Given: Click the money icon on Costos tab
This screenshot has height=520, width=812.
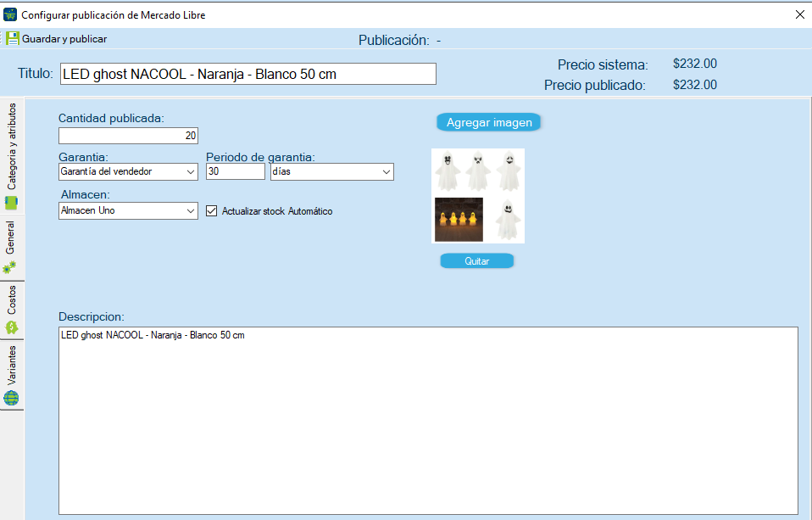Looking at the screenshot, I should coord(11,327).
